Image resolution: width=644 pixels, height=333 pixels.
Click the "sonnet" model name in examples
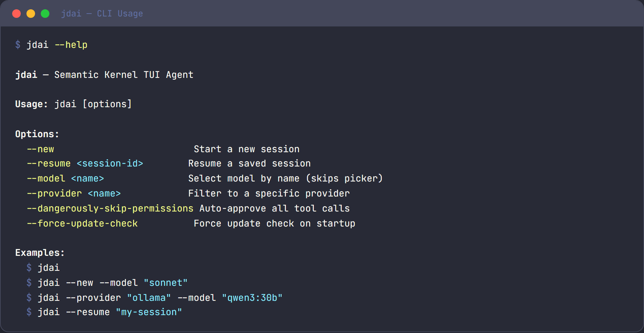tap(166, 283)
